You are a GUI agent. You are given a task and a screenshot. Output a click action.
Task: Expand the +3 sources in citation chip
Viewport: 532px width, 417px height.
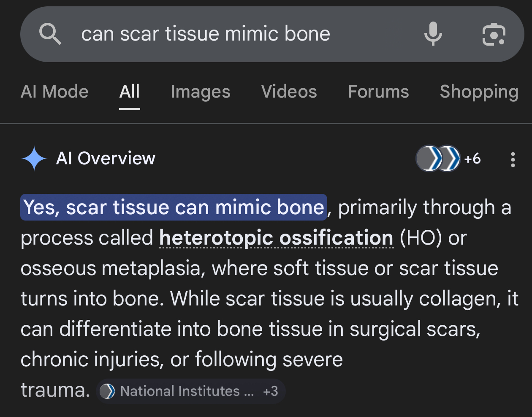pyautogui.click(x=270, y=391)
